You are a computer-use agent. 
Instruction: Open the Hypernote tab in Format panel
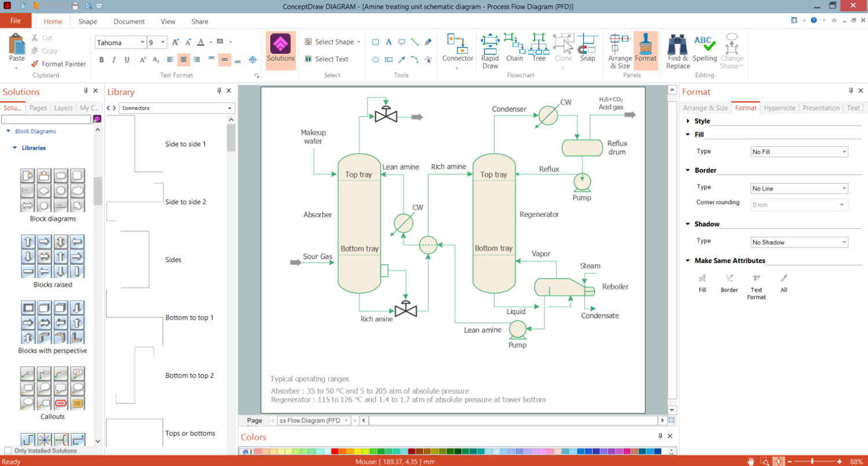(779, 108)
